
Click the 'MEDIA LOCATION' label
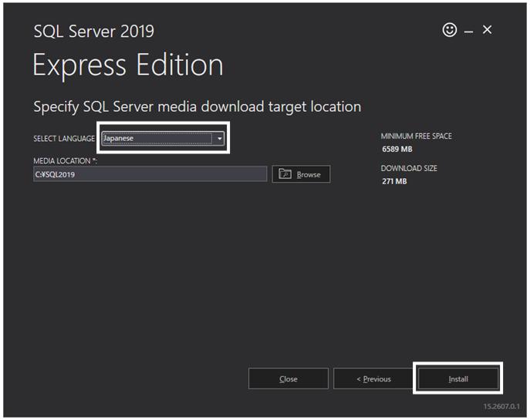(65, 161)
